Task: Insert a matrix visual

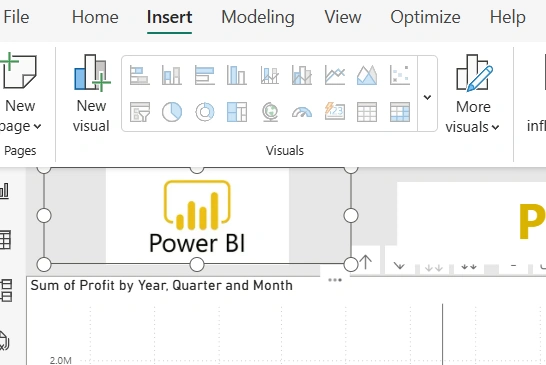Action: [400, 112]
